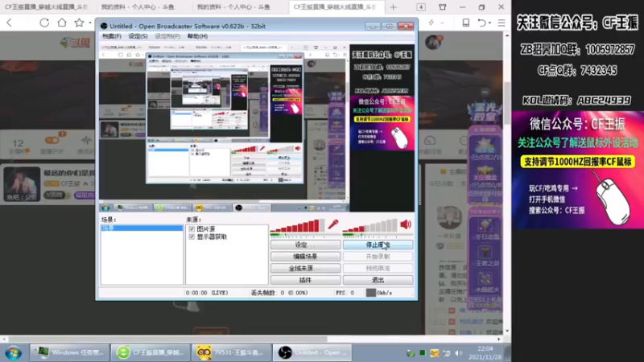Viewport: 644px width, 362px height.
Task: Click the 显示器获取 source name
Action: tap(212, 237)
